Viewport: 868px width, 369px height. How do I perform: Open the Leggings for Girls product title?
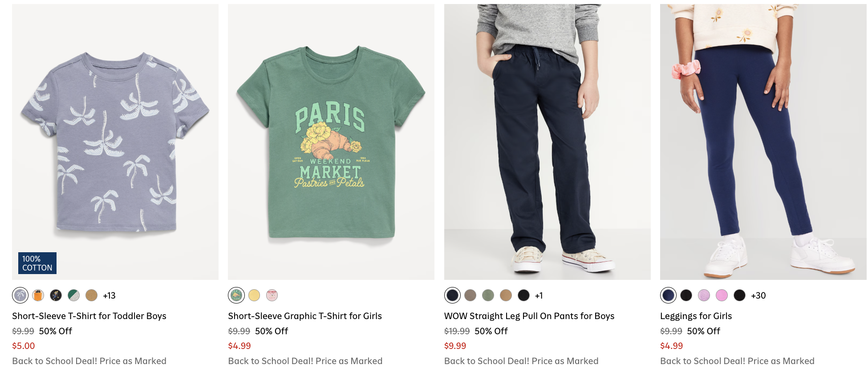pyautogui.click(x=696, y=316)
